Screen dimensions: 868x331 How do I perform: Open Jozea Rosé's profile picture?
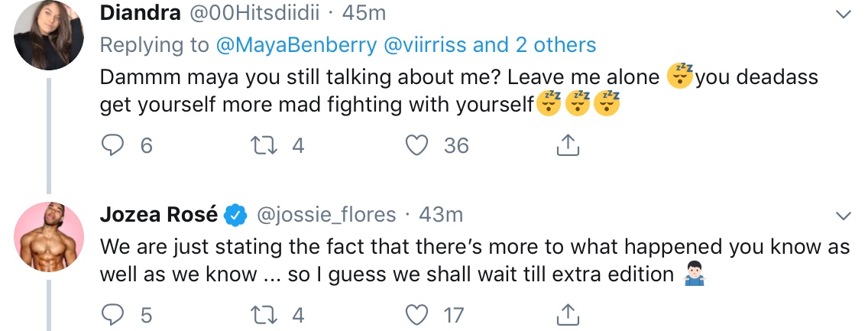[49, 237]
